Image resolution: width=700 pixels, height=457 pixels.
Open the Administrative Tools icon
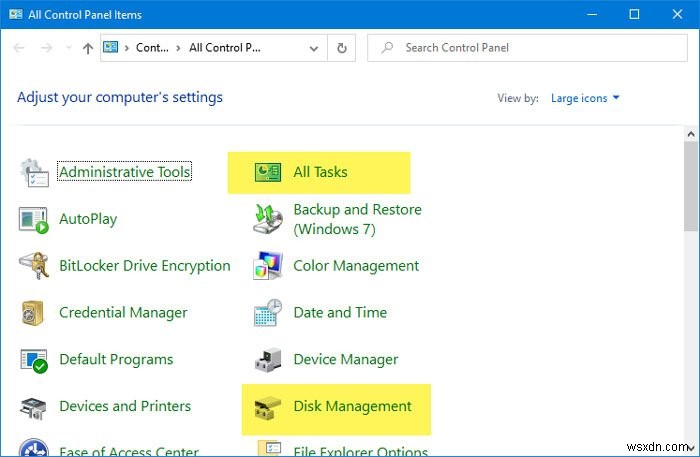pos(35,173)
